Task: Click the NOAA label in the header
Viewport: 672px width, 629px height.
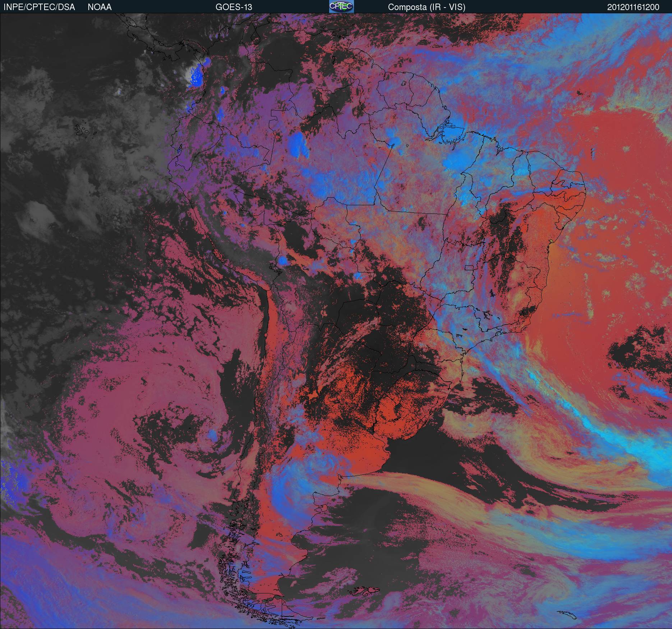Action: pos(100,7)
